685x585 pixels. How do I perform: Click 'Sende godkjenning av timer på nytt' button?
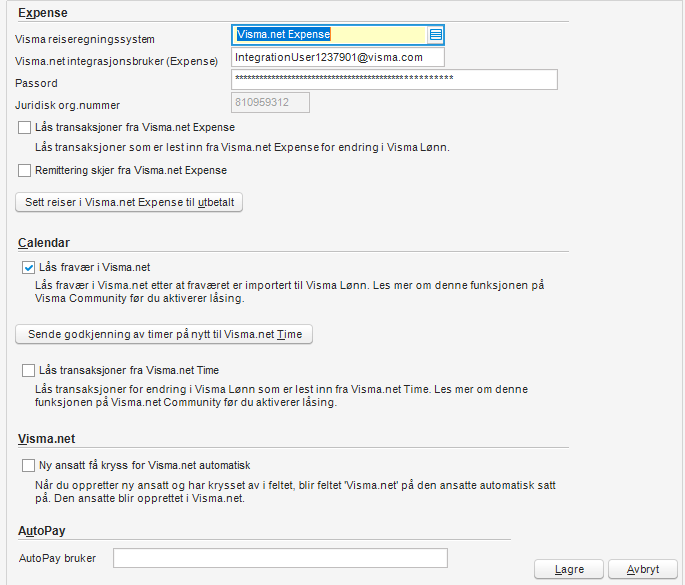pyautogui.click(x=165, y=334)
